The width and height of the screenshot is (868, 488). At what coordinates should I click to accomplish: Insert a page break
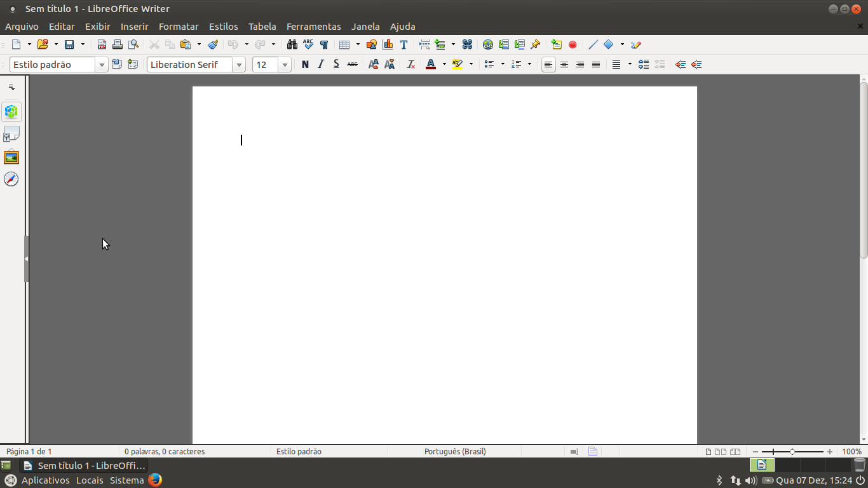pos(424,44)
